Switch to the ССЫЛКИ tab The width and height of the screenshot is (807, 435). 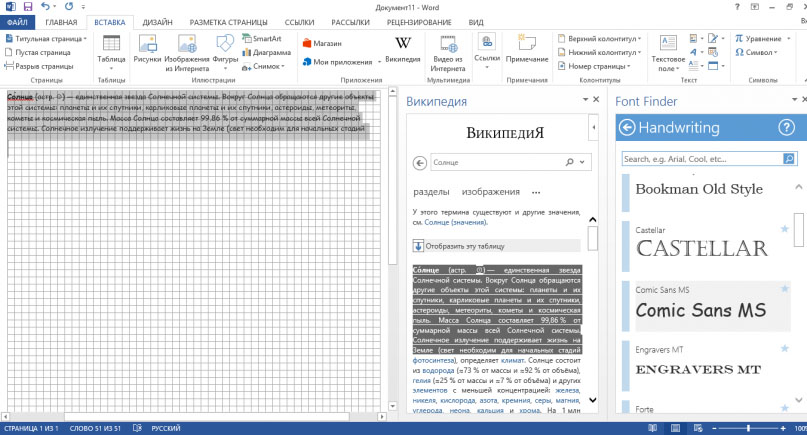(299, 22)
